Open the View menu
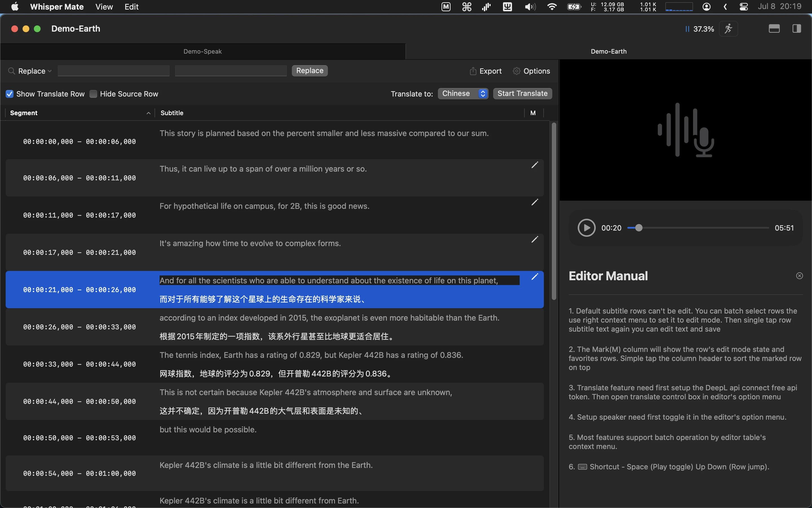 [104, 7]
